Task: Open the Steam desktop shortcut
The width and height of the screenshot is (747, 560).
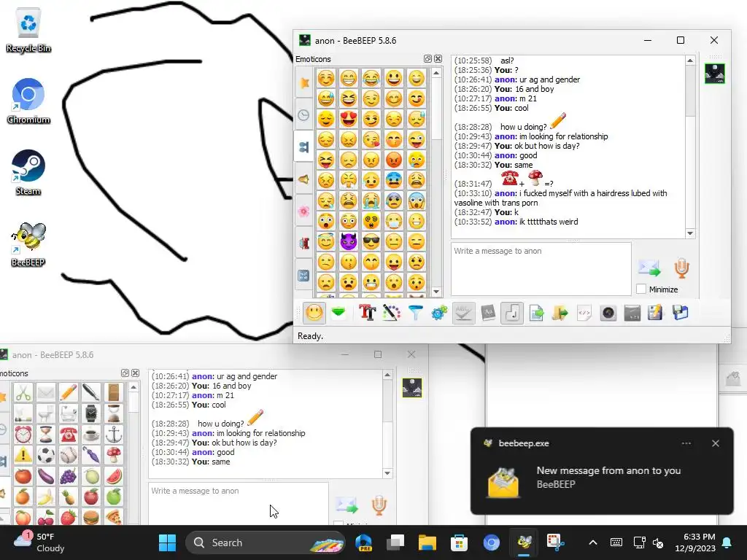Action: tap(28, 172)
